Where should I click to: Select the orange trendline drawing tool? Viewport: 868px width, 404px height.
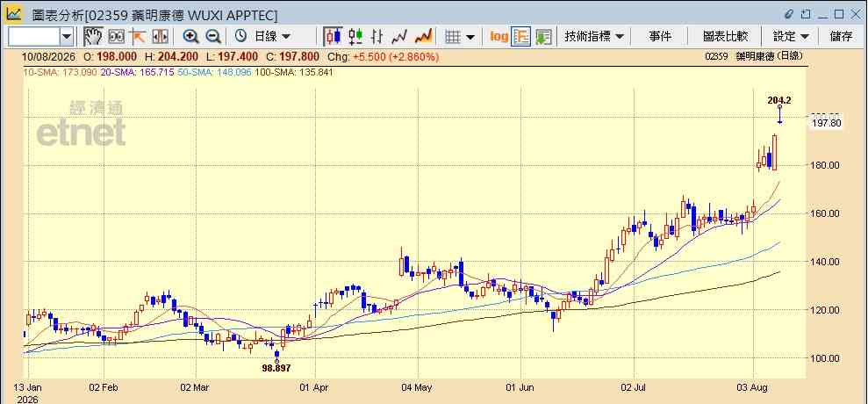click(x=137, y=37)
